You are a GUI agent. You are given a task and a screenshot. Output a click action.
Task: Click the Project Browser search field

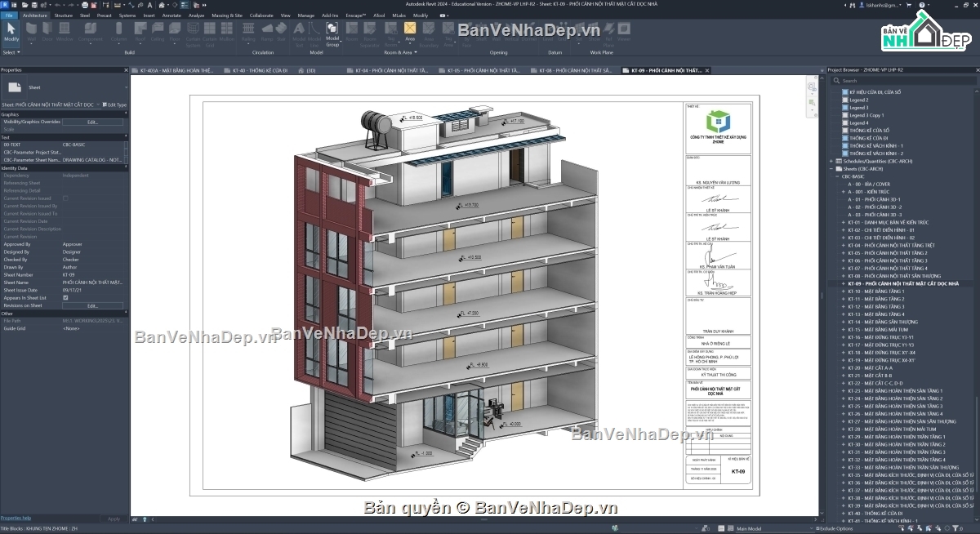pyautogui.click(x=902, y=81)
